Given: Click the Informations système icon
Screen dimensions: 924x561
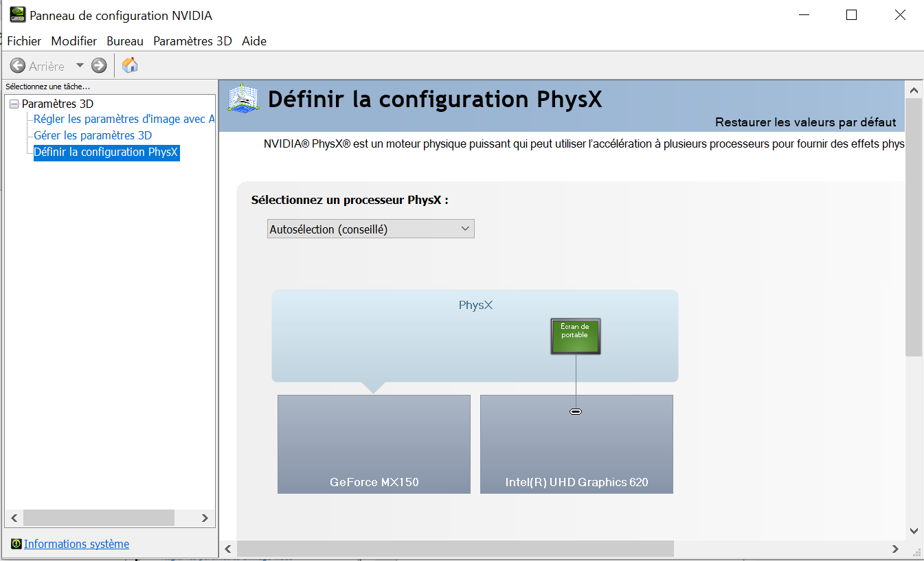Looking at the screenshot, I should [x=16, y=544].
